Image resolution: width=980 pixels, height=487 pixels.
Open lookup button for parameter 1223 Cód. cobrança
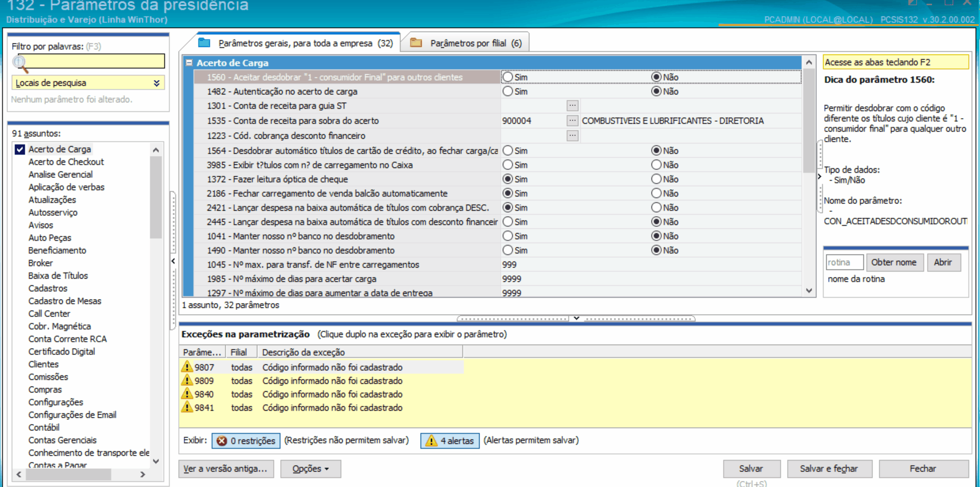573,135
